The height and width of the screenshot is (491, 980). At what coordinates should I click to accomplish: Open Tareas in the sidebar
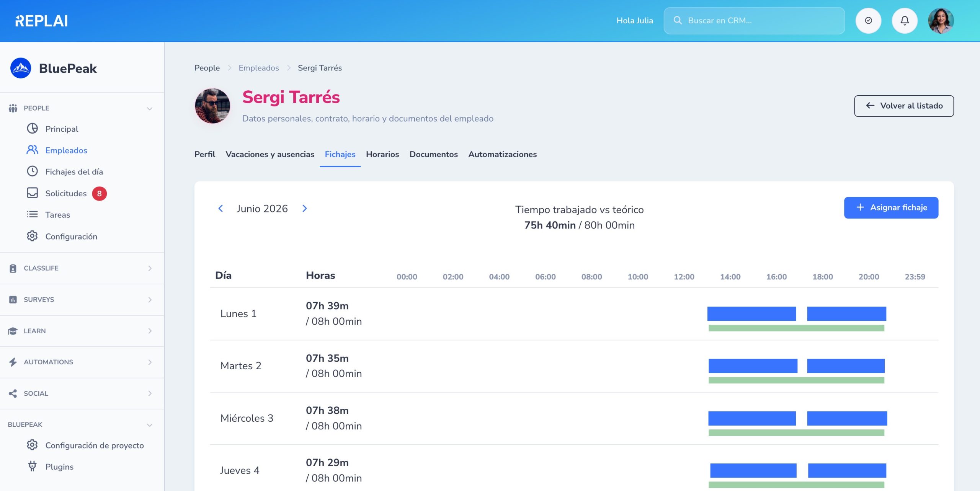(x=57, y=215)
